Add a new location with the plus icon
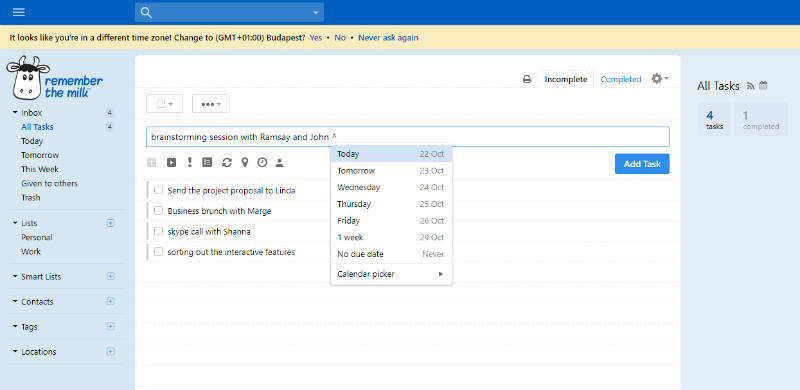This screenshot has width=800, height=390. pos(110,352)
